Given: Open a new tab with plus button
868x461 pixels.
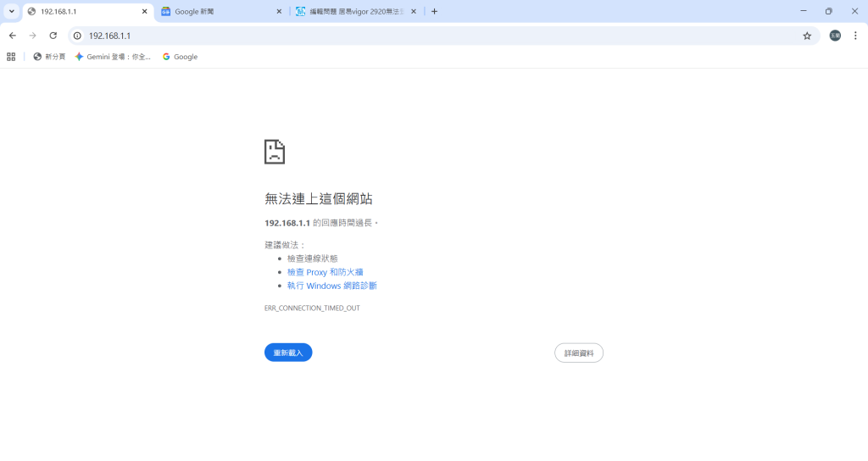Looking at the screenshot, I should (x=435, y=12).
